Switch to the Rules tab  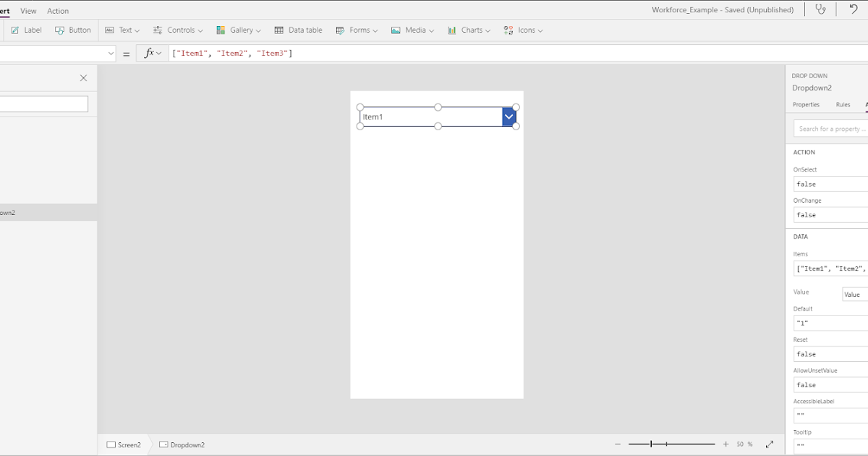click(x=843, y=104)
